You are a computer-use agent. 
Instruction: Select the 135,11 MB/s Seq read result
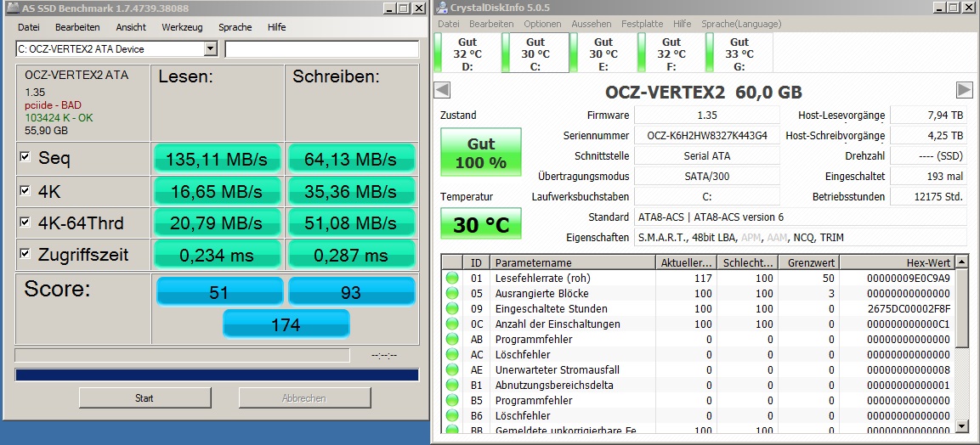pyautogui.click(x=217, y=159)
